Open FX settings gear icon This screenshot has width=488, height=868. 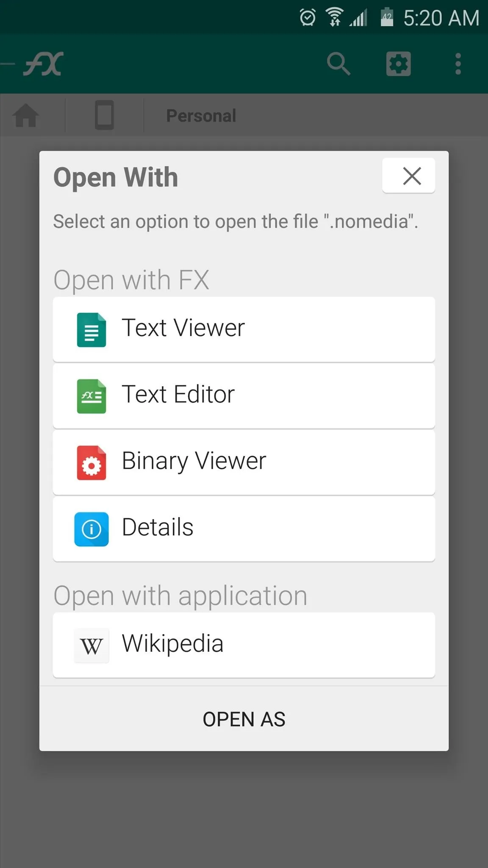click(x=398, y=64)
